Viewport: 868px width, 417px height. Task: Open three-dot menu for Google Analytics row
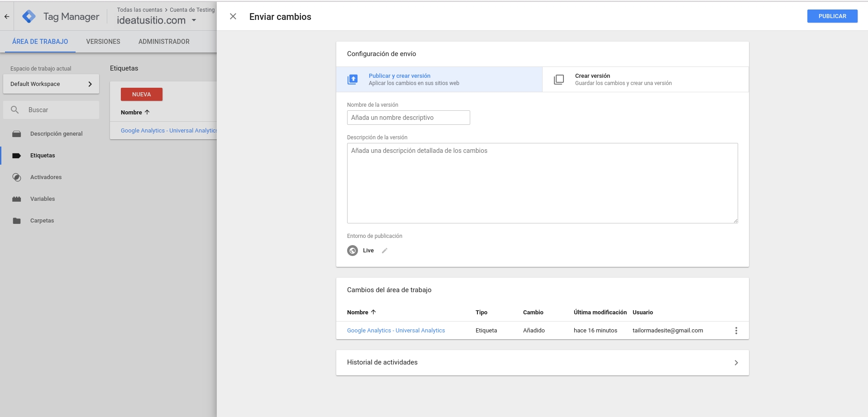point(736,331)
